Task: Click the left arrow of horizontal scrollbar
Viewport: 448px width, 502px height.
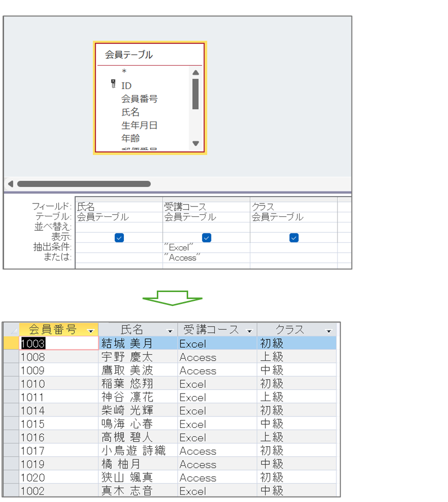Action: click(10, 184)
